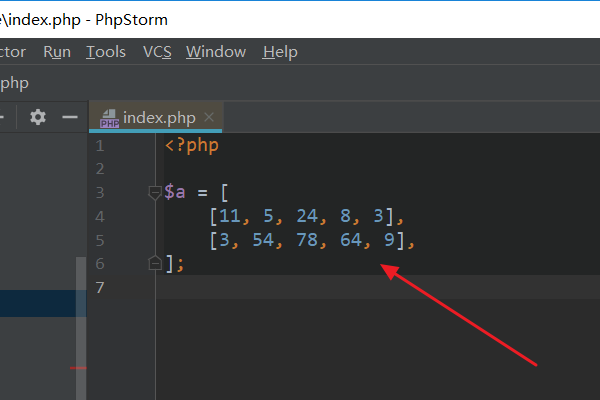
Task: Click the number 11 in the array
Action: 230,216
